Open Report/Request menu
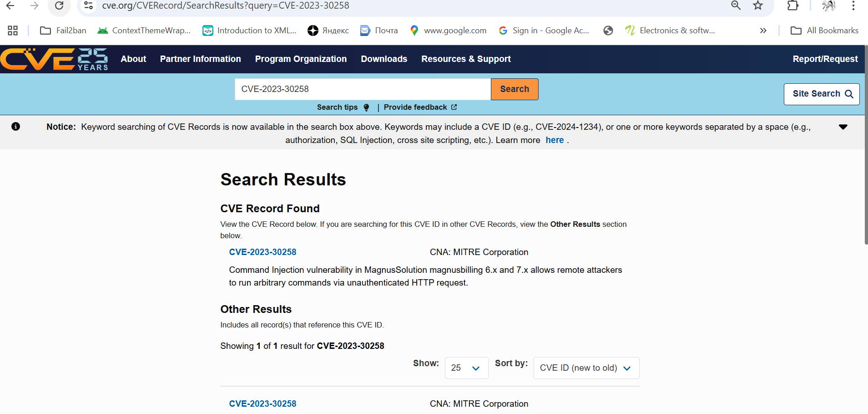Viewport: 868px width, 414px height. click(825, 59)
